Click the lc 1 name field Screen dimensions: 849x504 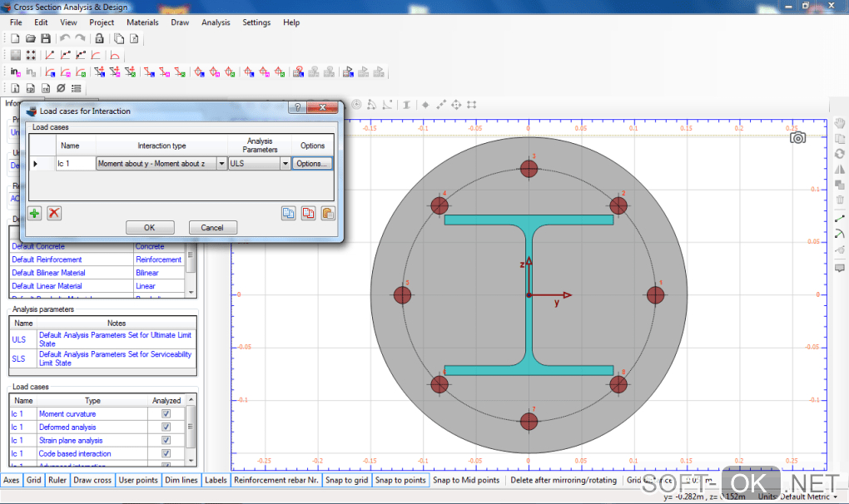(x=74, y=164)
